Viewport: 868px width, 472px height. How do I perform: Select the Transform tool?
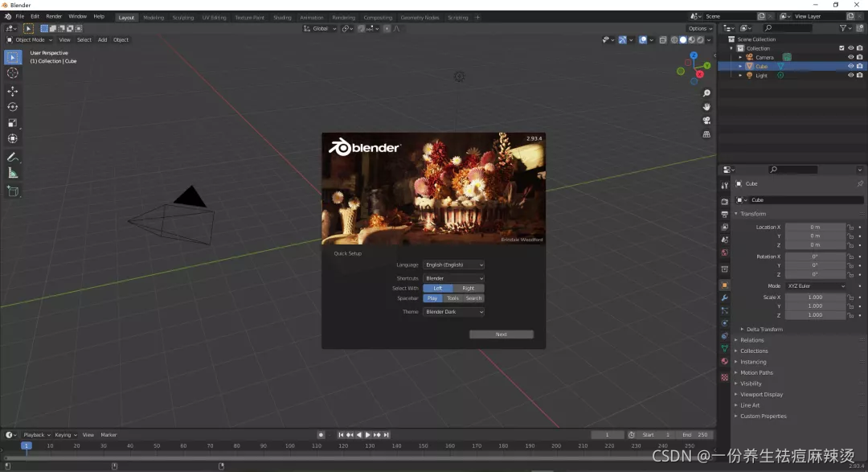click(13, 138)
